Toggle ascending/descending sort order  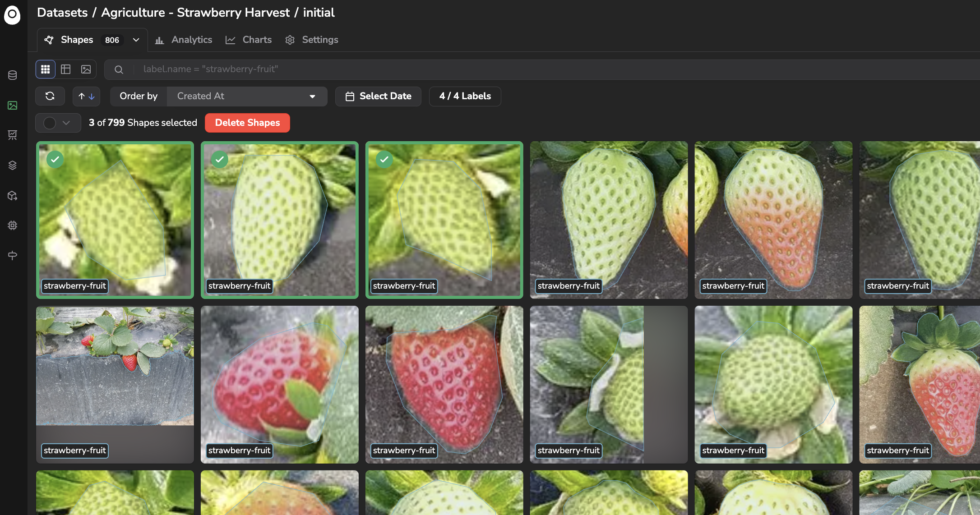coord(86,96)
